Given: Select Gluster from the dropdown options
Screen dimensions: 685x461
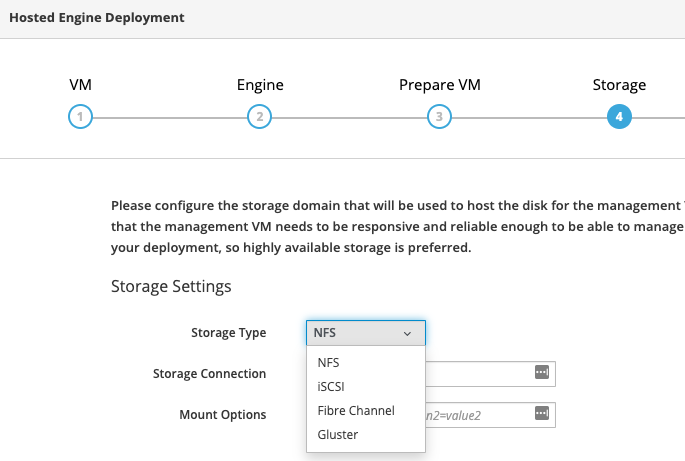Looking at the screenshot, I should (337, 434).
